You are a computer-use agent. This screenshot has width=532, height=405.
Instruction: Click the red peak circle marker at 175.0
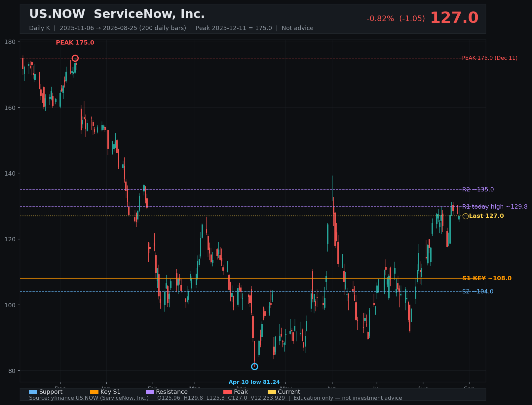75,58
